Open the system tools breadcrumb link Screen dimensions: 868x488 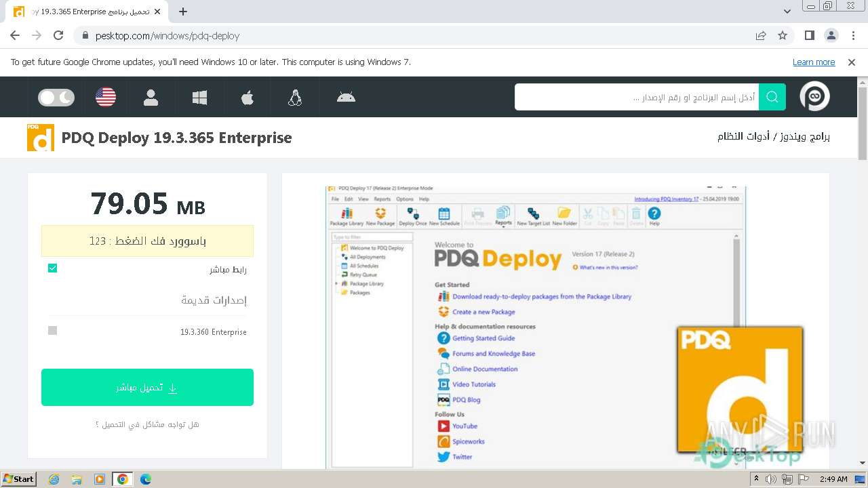pyautogui.click(x=743, y=137)
